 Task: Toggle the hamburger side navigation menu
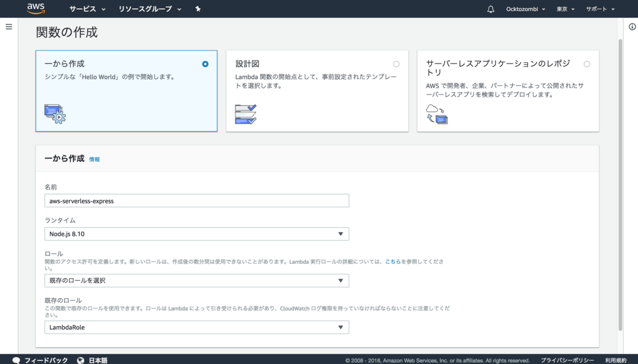(x=9, y=27)
